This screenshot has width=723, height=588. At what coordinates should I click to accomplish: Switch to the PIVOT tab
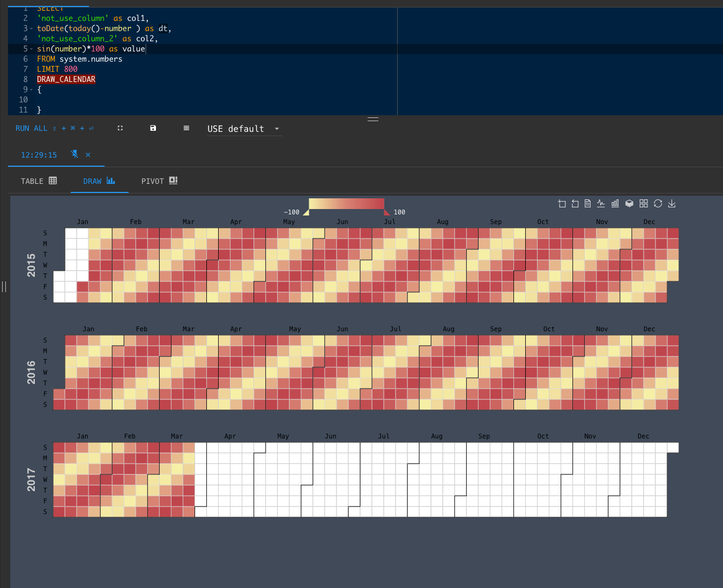tap(159, 181)
